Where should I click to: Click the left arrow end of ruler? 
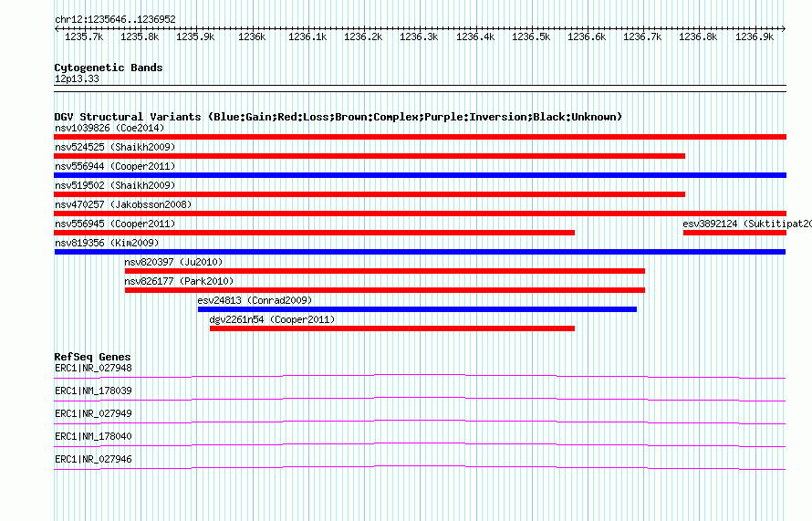(57, 29)
